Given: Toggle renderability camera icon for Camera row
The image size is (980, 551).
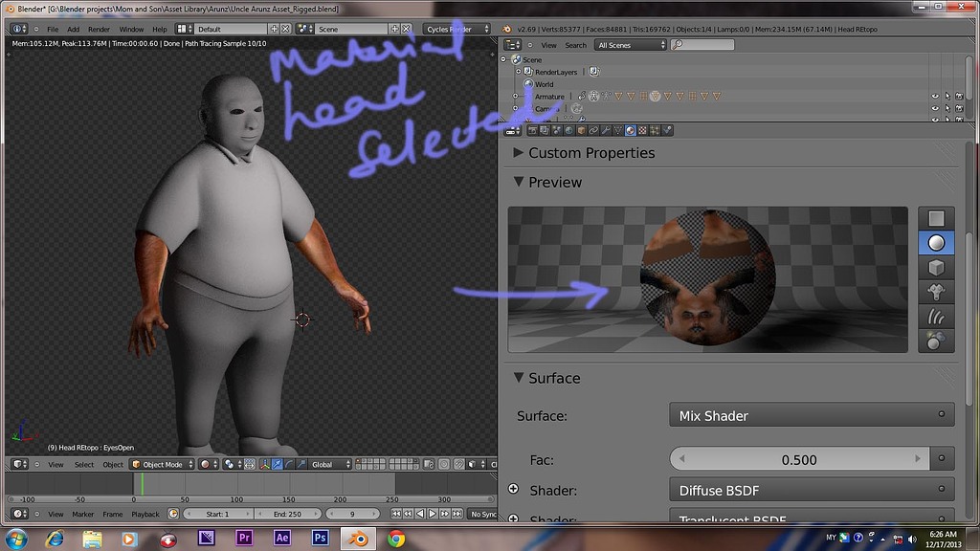Looking at the screenshot, I should (x=959, y=108).
